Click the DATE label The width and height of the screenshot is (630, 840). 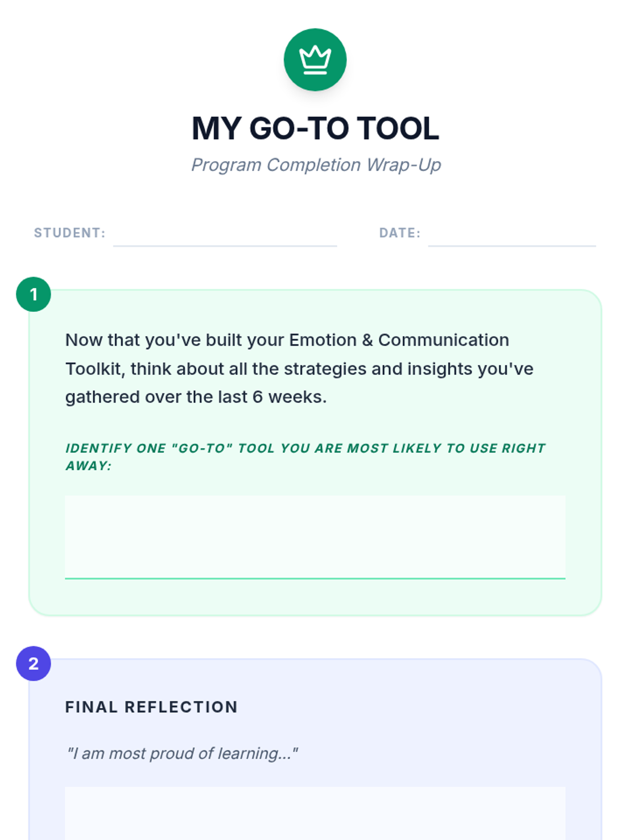tap(400, 233)
